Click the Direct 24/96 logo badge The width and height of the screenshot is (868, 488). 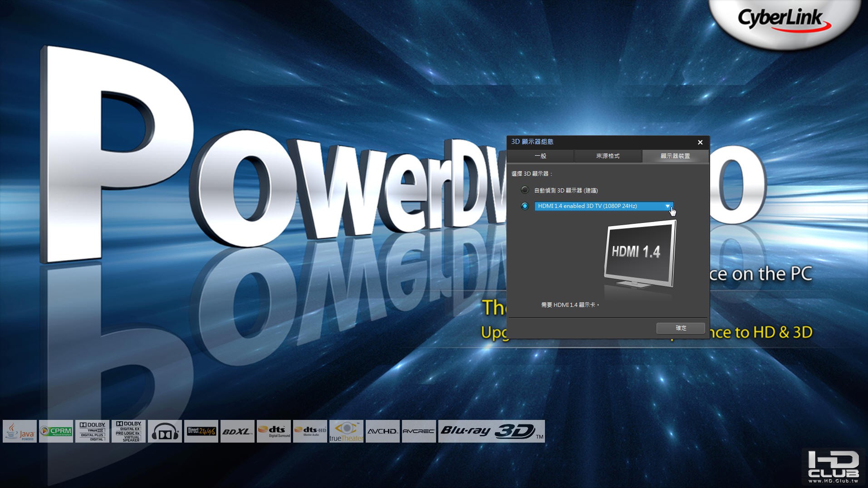tap(201, 431)
